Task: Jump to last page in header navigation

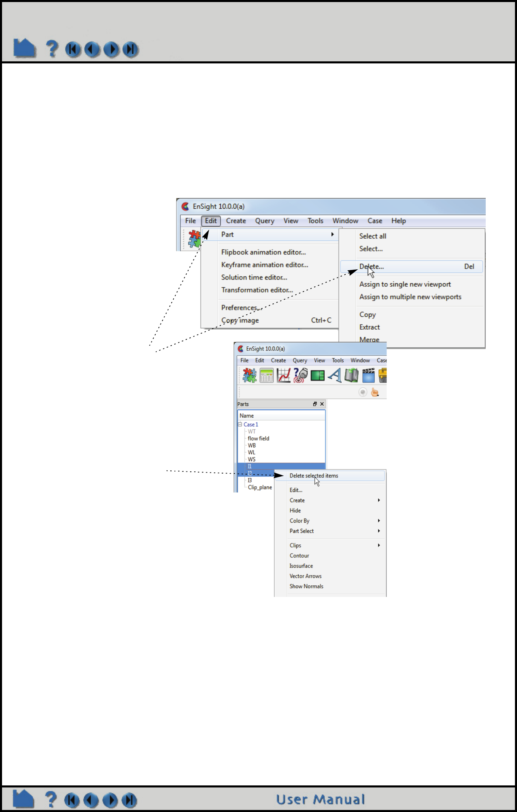Action: point(130,49)
